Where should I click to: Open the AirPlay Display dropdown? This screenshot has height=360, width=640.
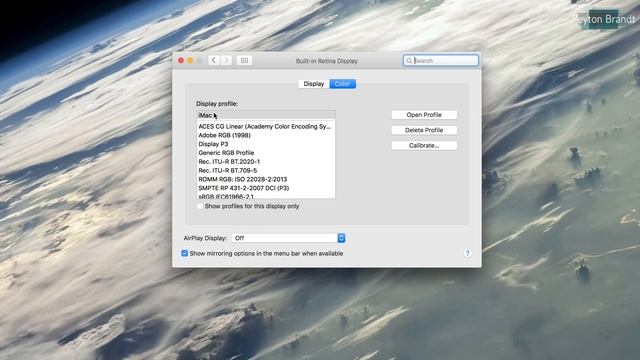(289, 238)
